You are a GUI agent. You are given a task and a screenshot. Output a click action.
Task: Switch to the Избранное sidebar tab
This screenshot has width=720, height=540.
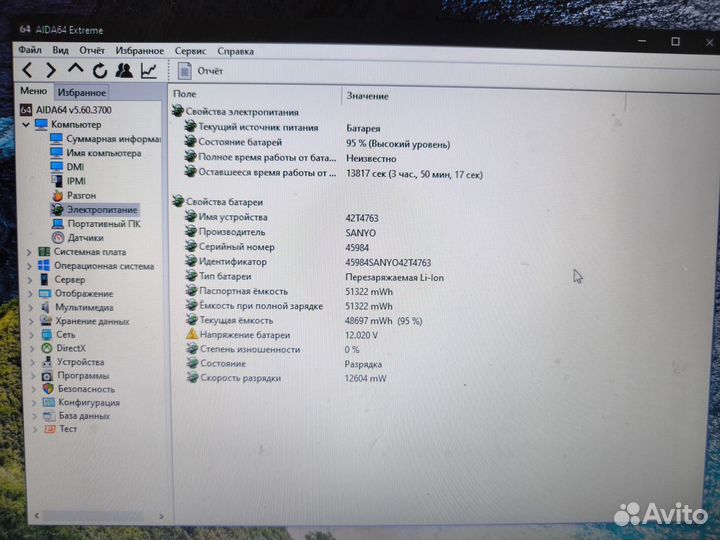[x=82, y=92]
